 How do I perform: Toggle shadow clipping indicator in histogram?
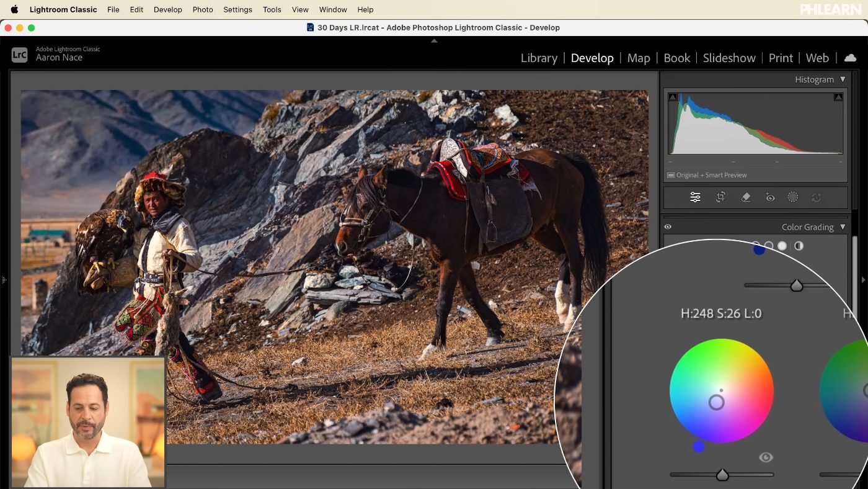pos(673,97)
